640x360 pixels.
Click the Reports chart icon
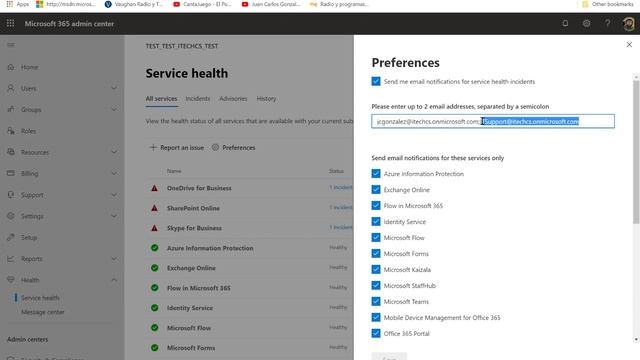click(x=11, y=258)
